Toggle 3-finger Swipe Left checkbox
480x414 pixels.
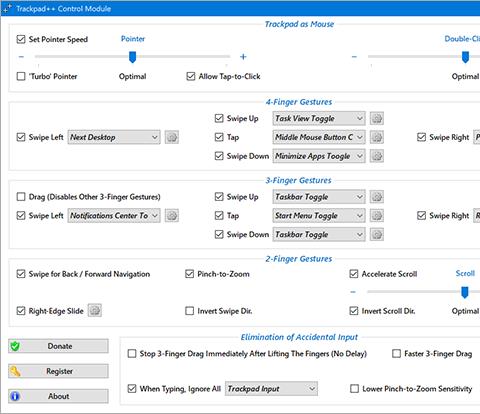click(x=21, y=216)
